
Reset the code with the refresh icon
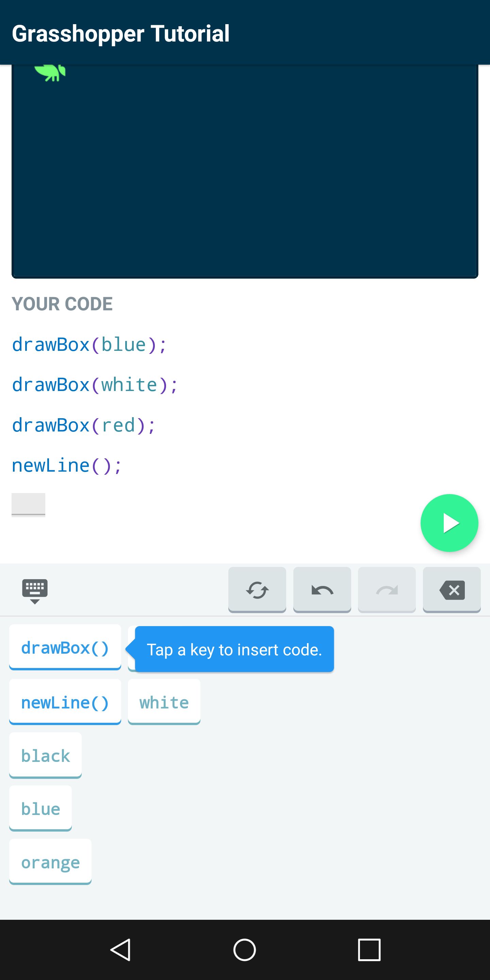(257, 590)
